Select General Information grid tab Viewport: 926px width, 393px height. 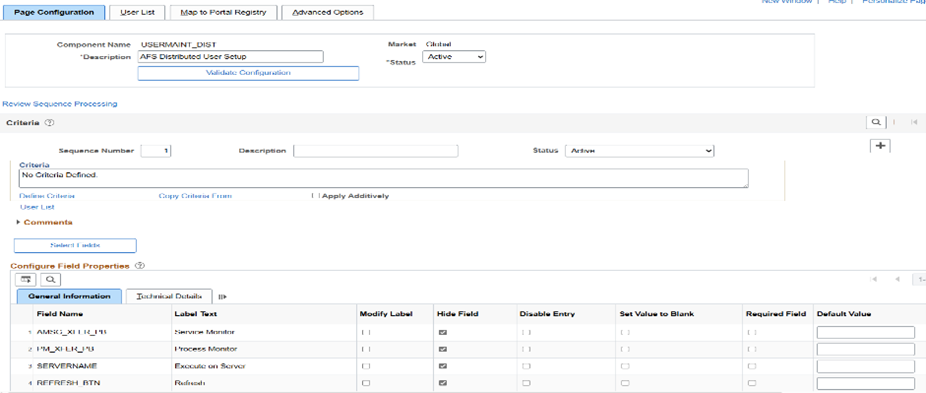tap(69, 296)
